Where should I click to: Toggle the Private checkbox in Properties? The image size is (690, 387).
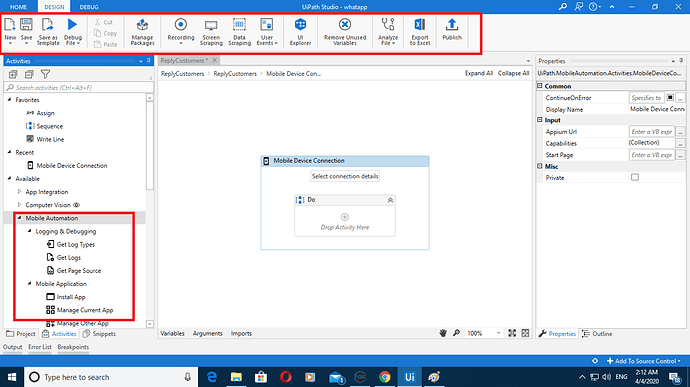coord(635,177)
